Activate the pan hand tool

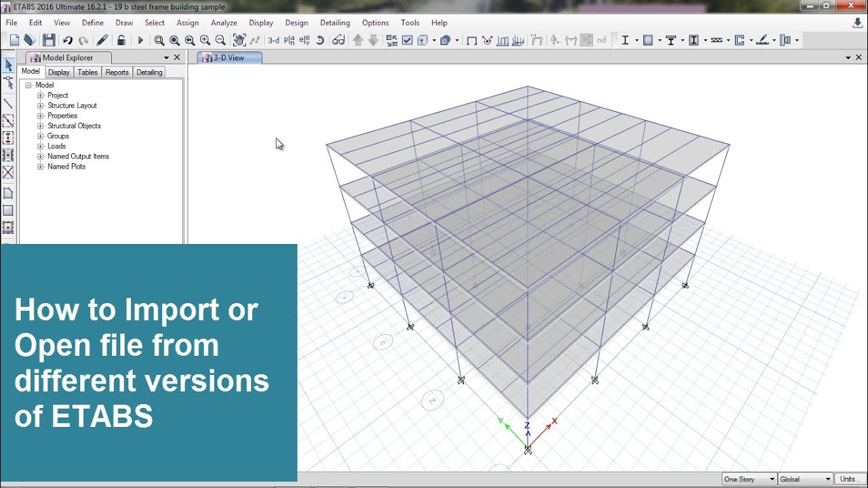click(x=239, y=41)
